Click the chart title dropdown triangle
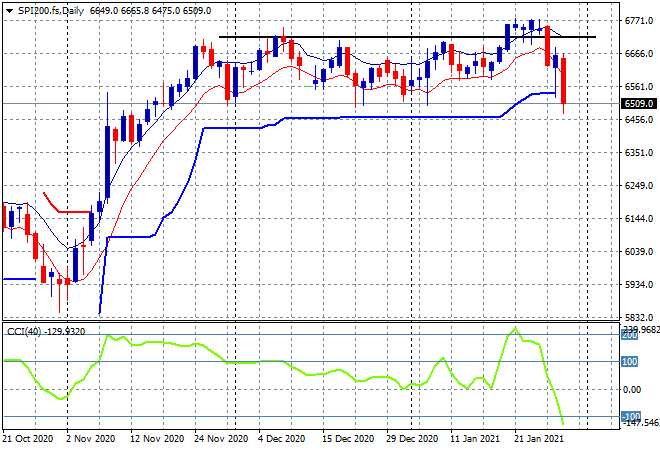Screen dimensions: 660x450 (9, 11)
